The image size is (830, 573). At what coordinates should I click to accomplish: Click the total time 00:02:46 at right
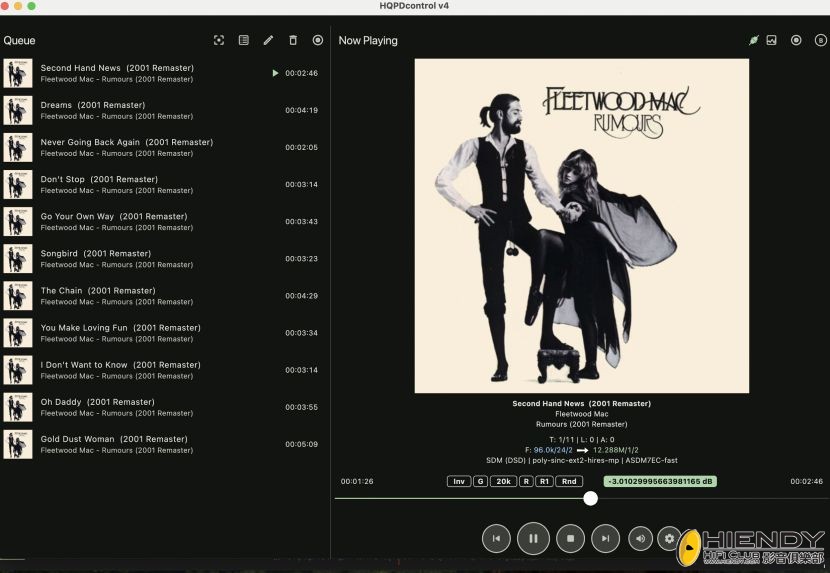tap(806, 481)
